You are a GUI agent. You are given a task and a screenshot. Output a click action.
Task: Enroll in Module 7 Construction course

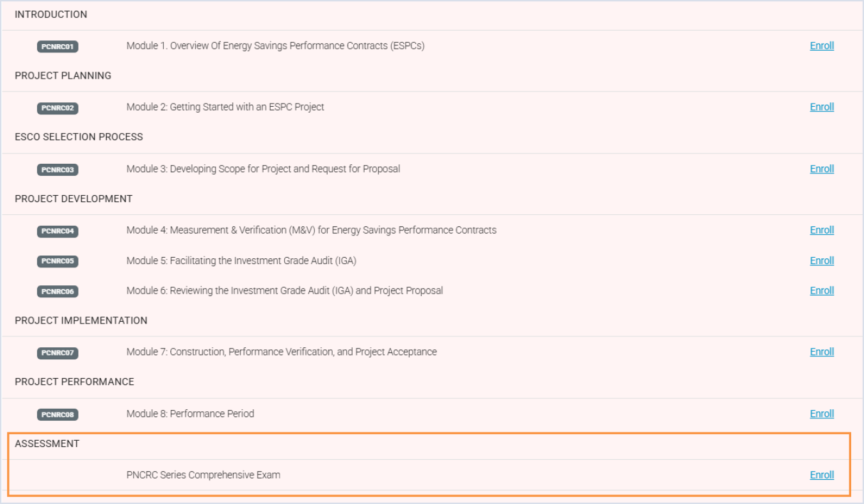pyautogui.click(x=822, y=352)
